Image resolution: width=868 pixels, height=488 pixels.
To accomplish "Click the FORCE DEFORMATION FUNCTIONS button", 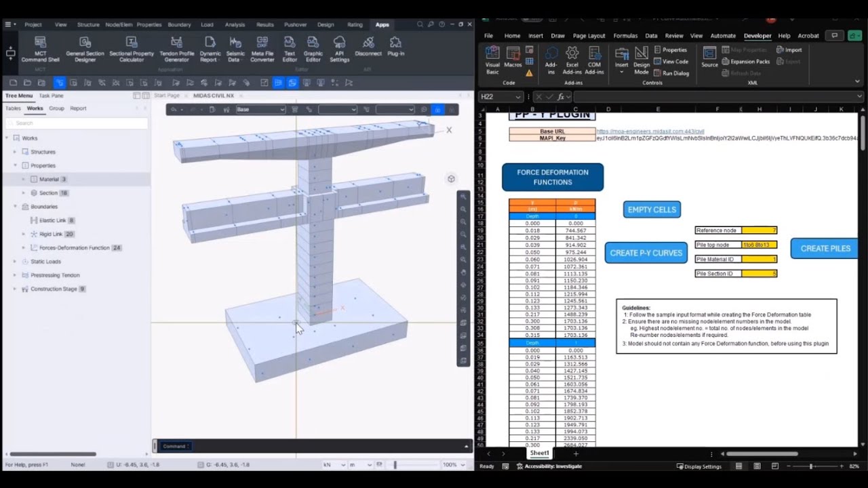I will click(553, 177).
